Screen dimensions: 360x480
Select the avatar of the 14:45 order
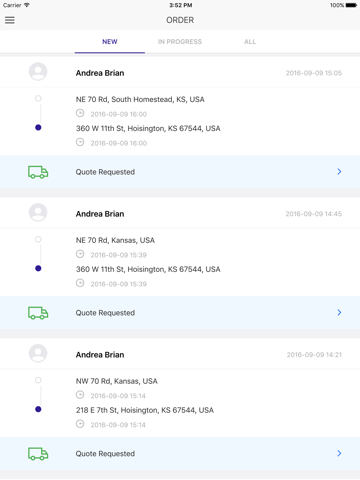click(x=38, y=212)
